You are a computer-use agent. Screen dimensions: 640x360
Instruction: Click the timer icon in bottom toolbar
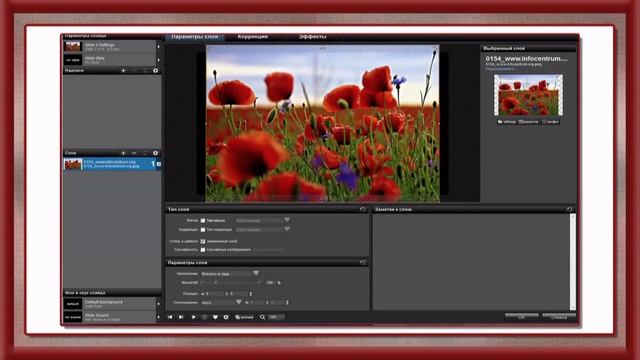[x=204, y=317]
